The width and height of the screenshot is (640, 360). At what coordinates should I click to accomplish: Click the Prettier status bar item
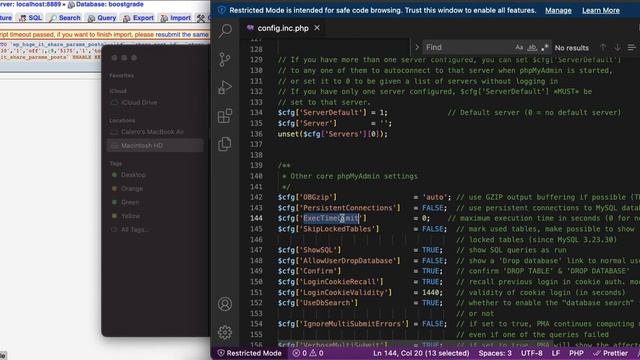pos(611,353)
